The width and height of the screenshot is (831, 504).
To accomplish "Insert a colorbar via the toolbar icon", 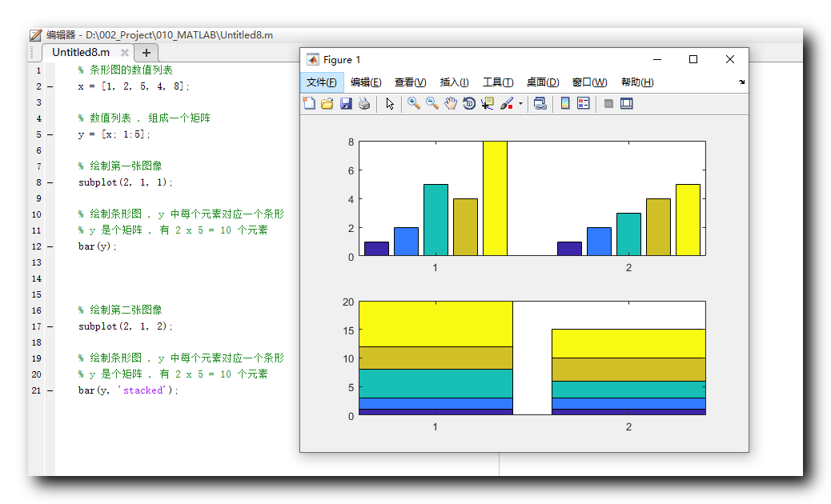I will [565, 103].
